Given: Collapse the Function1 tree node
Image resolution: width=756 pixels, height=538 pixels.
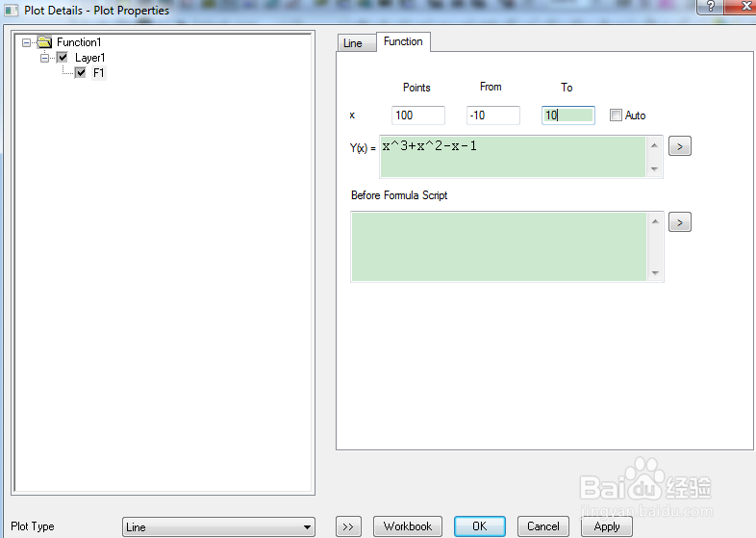Looking at the screenshot, I should (x=26, y=42).
